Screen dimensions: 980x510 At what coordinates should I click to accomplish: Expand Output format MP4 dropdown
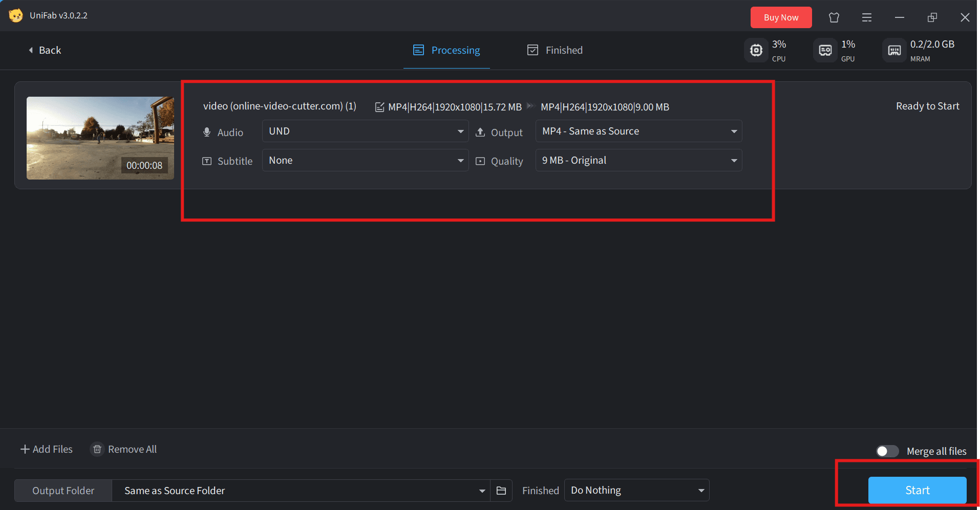click(638, 131)
